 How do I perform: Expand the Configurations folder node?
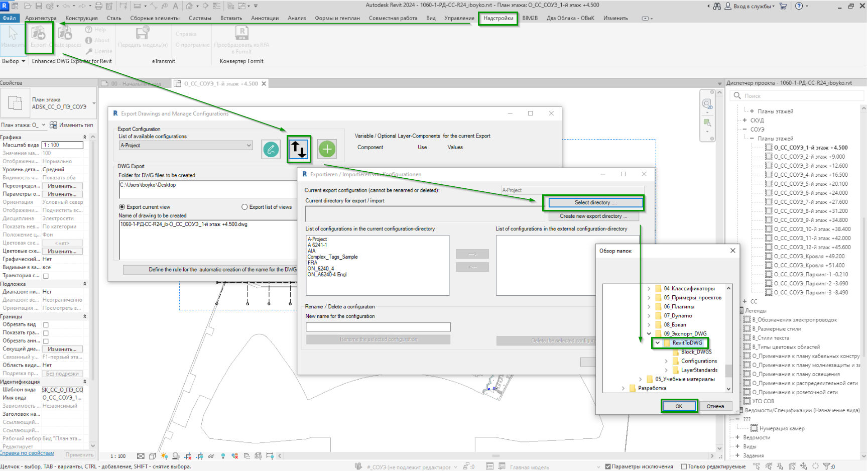click(x=666, y=361)
